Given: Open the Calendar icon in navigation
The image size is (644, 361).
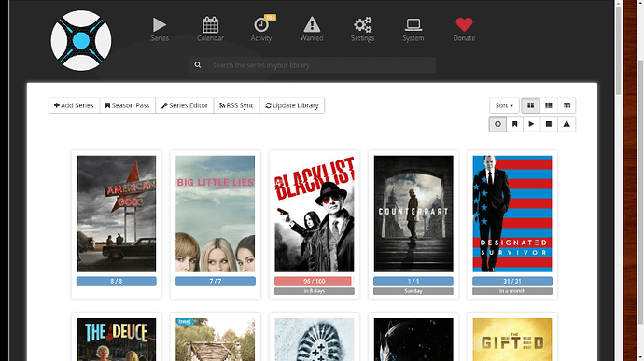Looking at the screenshot, I should point(210,24).
